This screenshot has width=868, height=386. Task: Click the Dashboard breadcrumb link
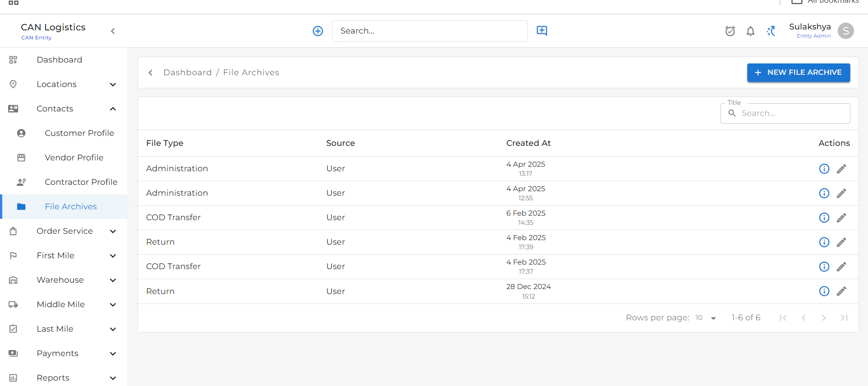(187, 72)
